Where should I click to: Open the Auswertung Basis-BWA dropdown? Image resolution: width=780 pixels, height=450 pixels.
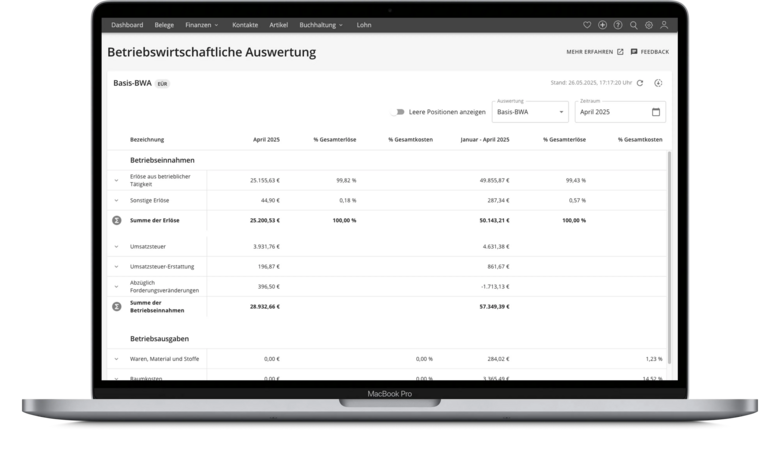(x=530, y=112)
